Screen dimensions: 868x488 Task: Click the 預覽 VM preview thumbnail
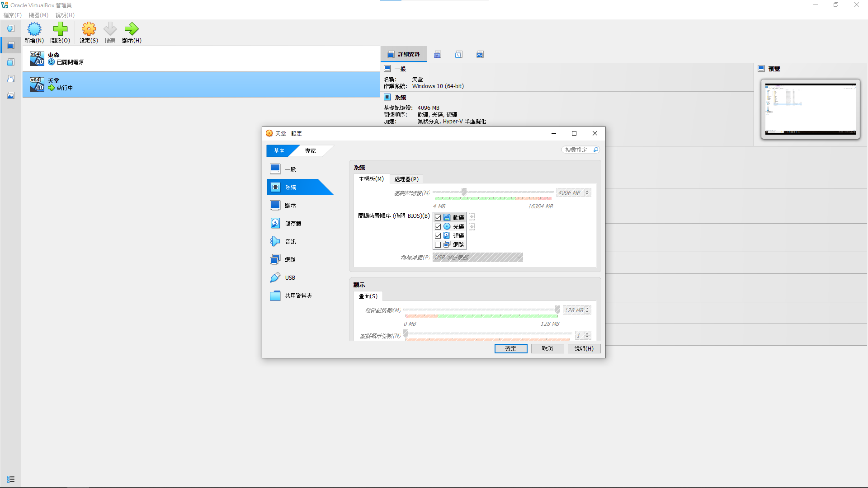[811, 109]
